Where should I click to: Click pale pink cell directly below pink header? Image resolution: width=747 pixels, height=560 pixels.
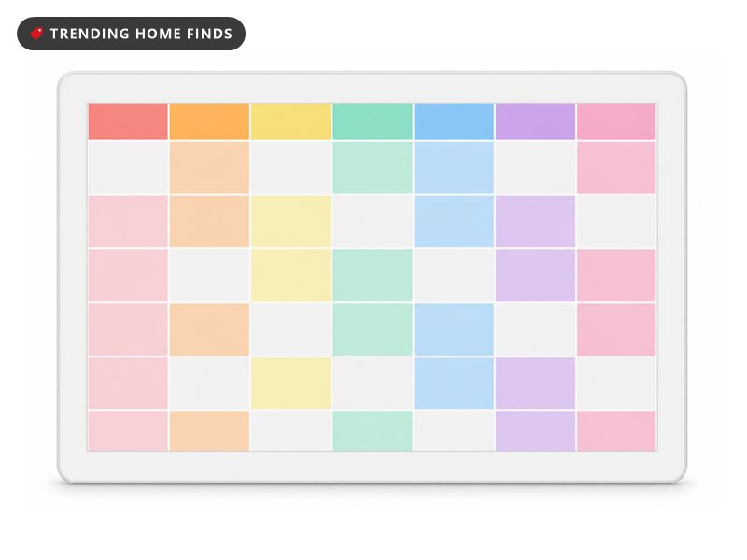(616, 168)
